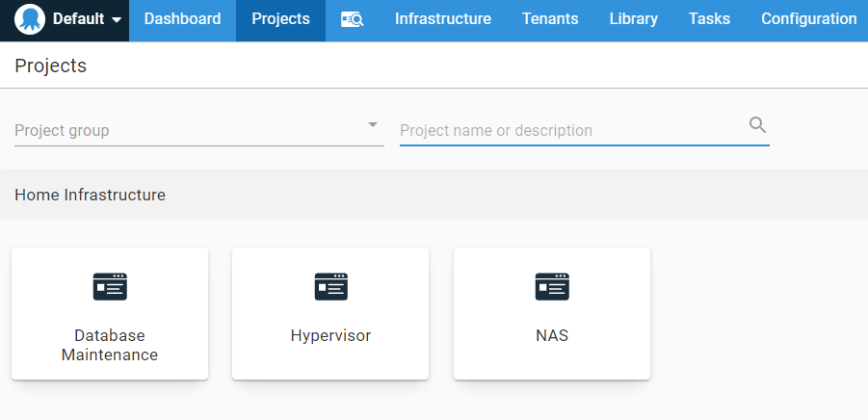Switch to the Tasks page
This screenshot has width=868, height=420.
tap(709, 19)
